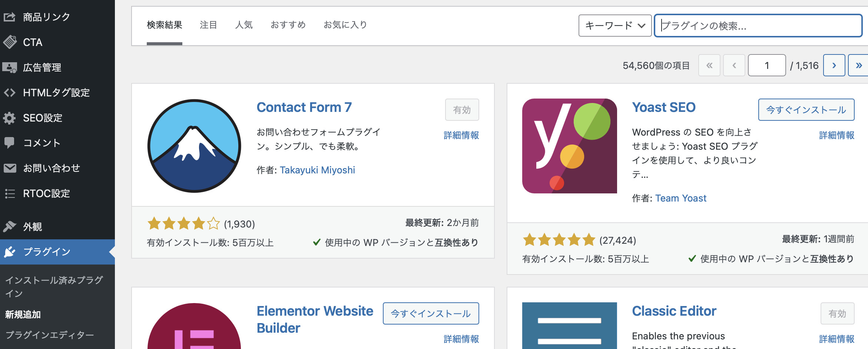Open author Takayuki Miyoshi link
The image size is (868, 349).
click(x=317, y=170)
